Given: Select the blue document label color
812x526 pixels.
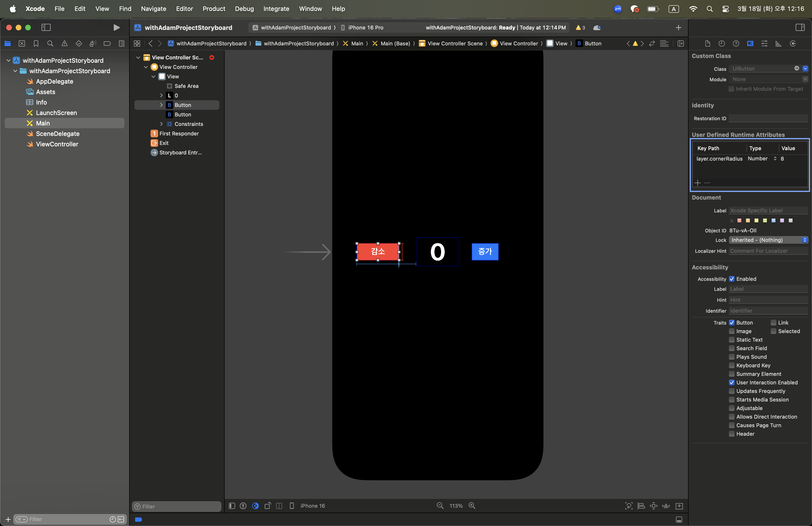Looking at the screenshot, I should 774,220.
